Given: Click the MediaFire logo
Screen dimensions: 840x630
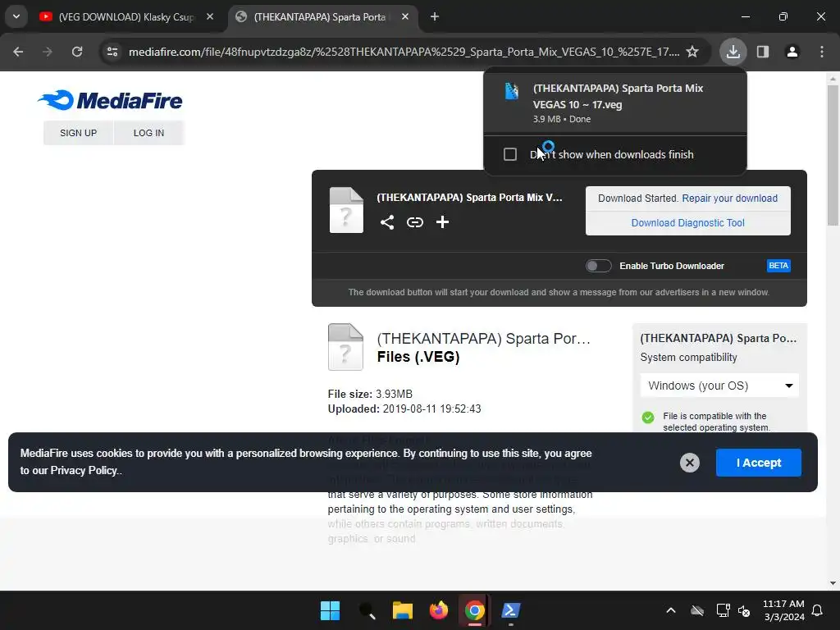Looking at the screenshot, I should coord(110,100).
